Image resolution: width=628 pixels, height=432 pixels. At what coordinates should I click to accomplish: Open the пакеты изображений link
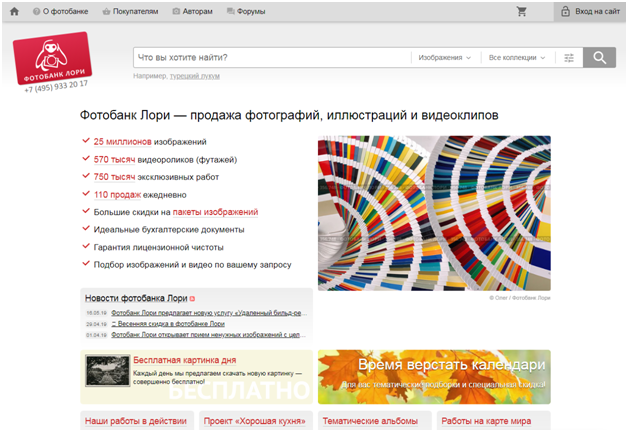tap(215, 212)
